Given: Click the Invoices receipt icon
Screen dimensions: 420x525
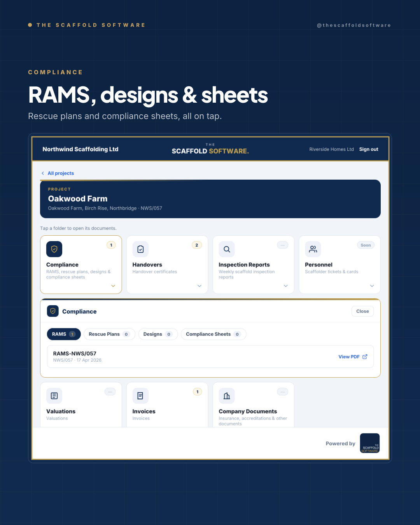Looking at the screenshot, I should coord(140,396).
